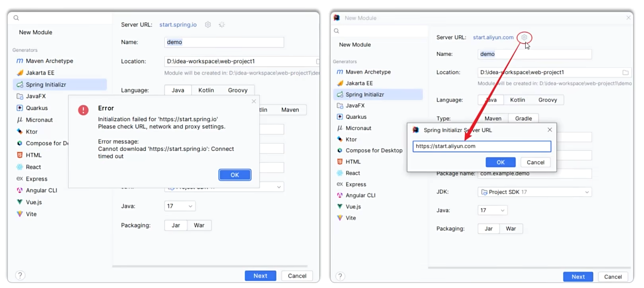Open JDK dropdown arrow in left window
The height and width of the screenshot is (288, 644).
pos(279,187)
